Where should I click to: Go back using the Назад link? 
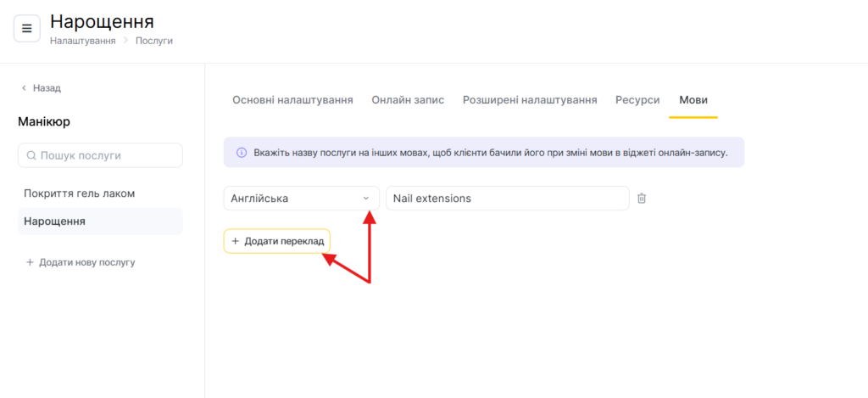[41, 87]
